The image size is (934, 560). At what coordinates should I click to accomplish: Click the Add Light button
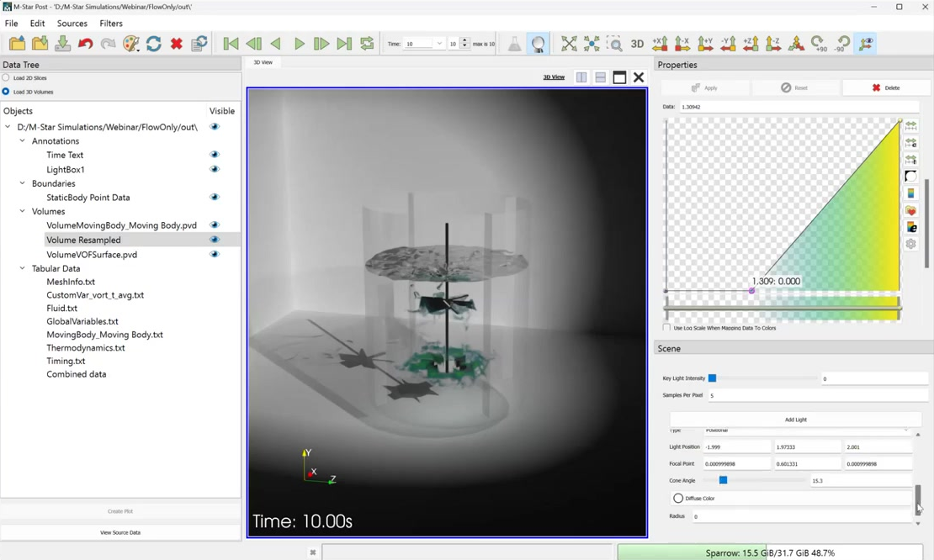[x=796, y=420]
